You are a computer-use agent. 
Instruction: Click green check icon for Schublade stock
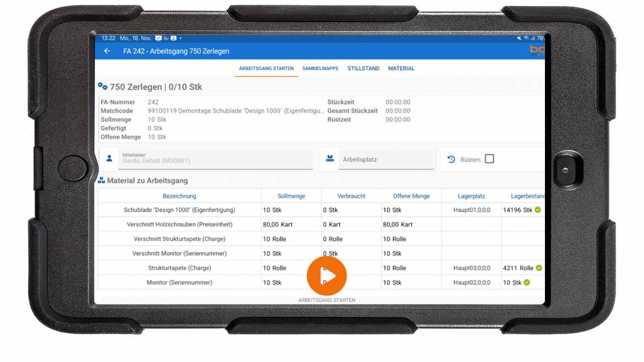(538, 210)
